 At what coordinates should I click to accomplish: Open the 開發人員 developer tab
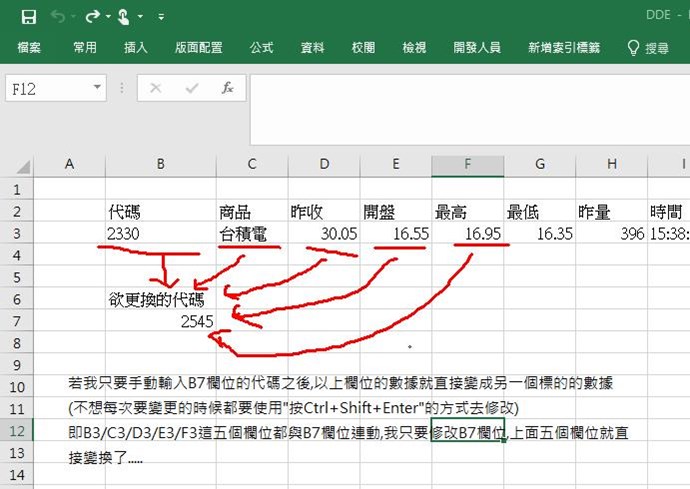coord(477,47)
